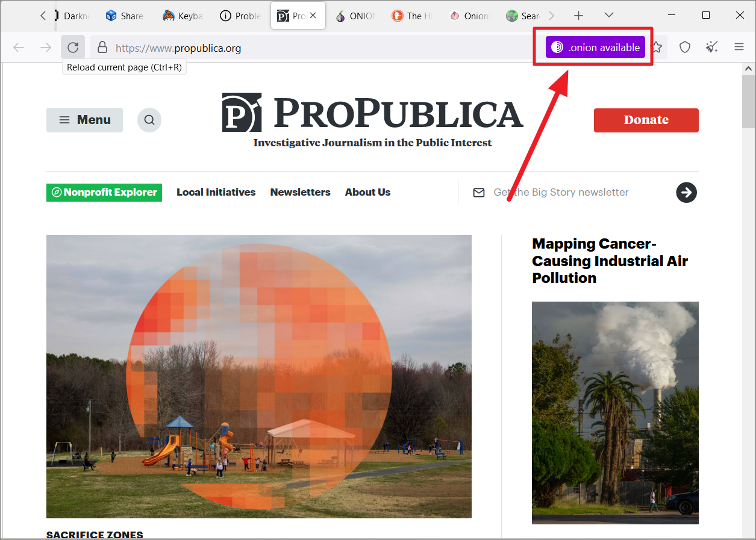Open the shield security level icon
This screenshot has height=540, width=756.
tap(685, 47)
